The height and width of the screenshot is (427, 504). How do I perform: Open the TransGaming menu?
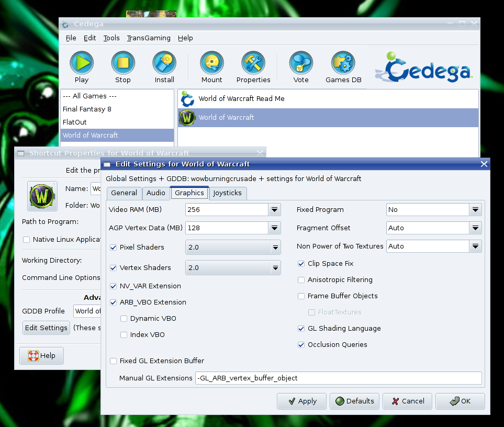point(149,38)
